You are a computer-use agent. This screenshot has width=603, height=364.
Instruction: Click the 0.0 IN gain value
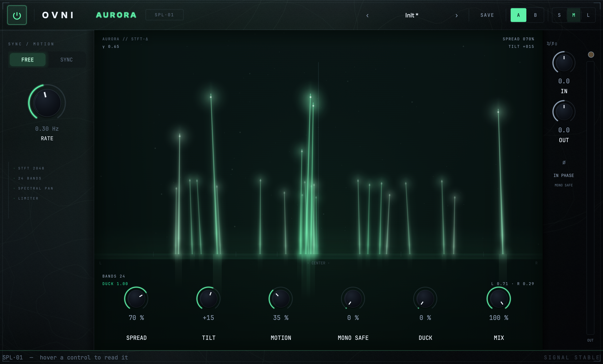coord(564,81)
